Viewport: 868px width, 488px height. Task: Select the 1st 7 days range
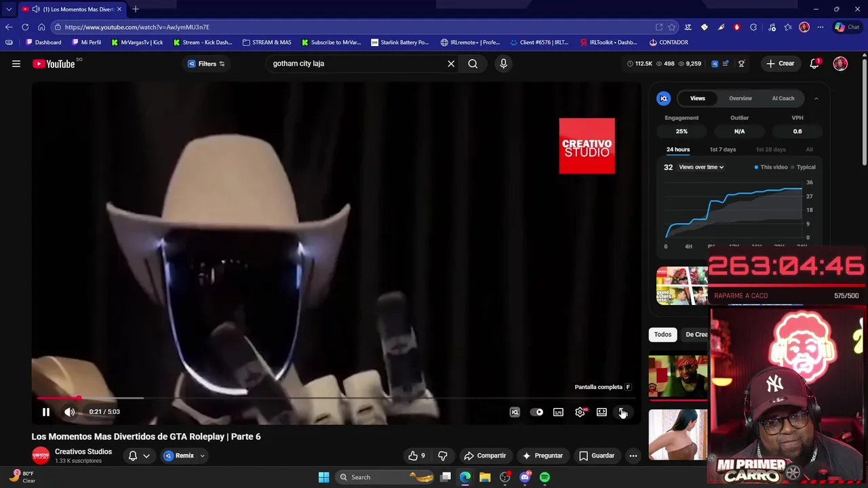722,149
